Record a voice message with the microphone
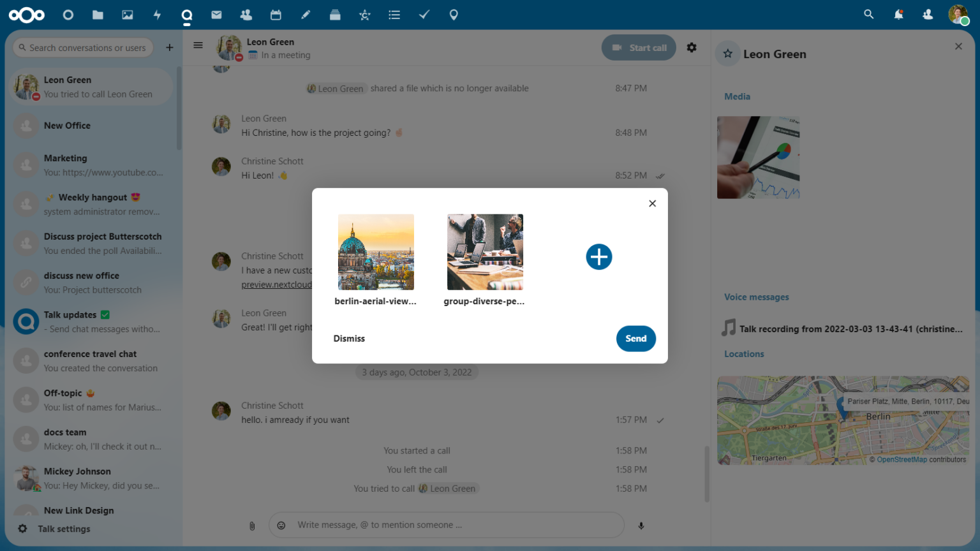The height and width of the screenshot is (551, 980). click(x=641, y=525)
